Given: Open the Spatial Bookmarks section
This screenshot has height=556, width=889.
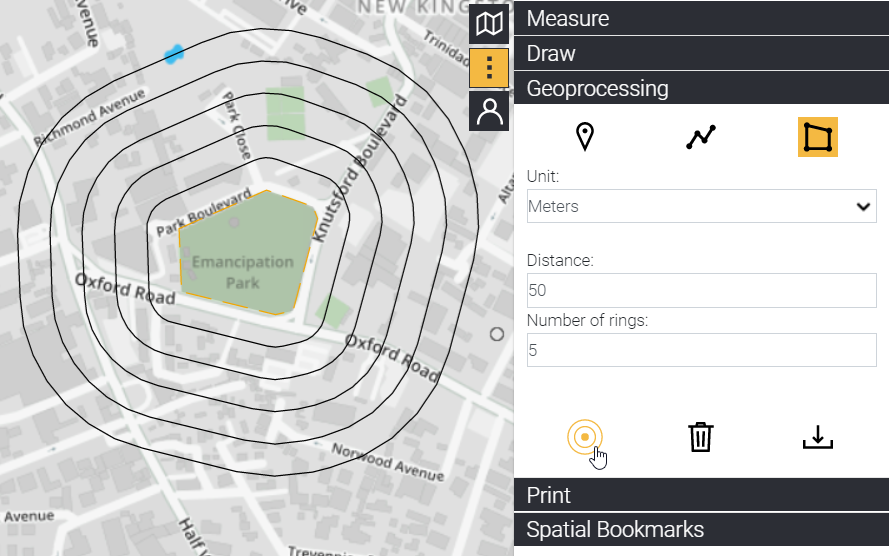Looking at the screenshot, I should point(701,530).
